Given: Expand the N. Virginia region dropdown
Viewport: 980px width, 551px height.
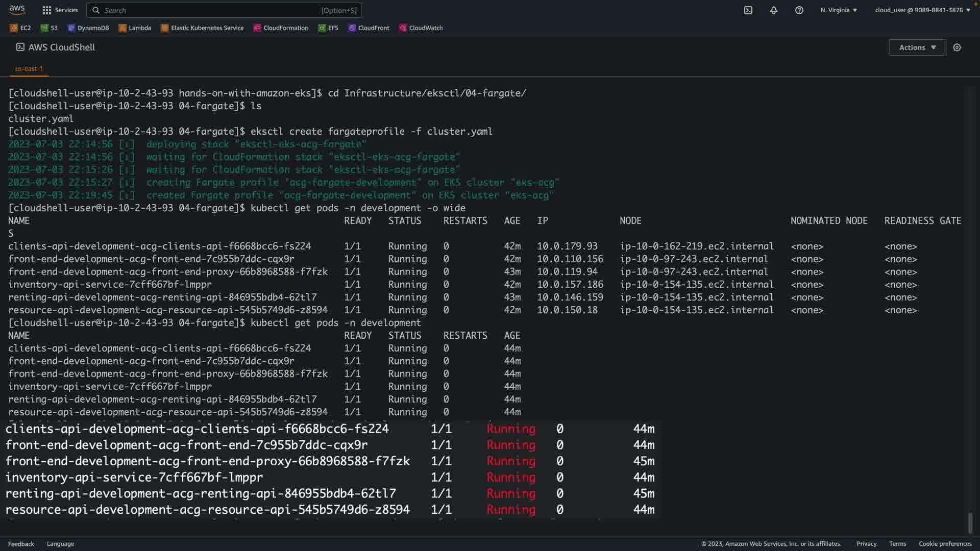Looking at the screenshot, I should point(839,10).
